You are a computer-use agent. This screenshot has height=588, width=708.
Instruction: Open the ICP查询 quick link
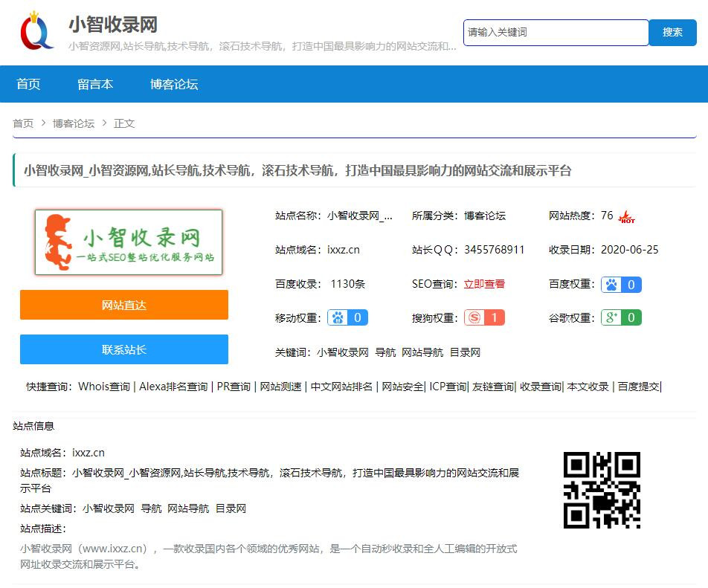[448, 387]
